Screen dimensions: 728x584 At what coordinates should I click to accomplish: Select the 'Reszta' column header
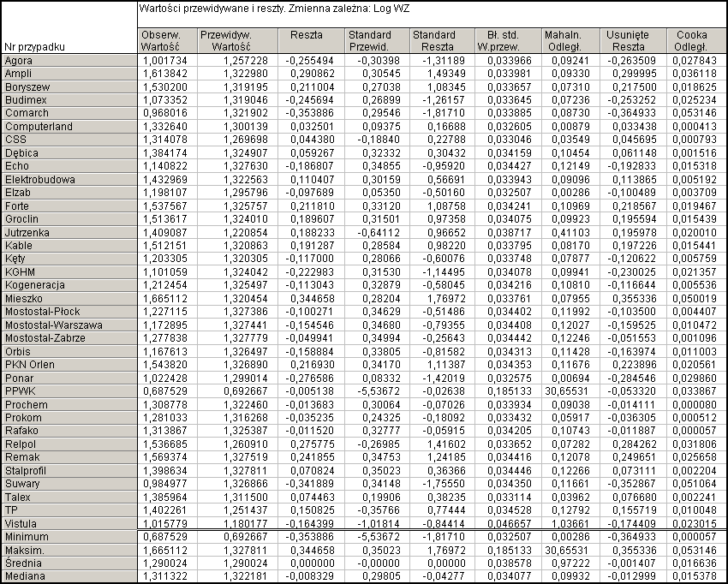click(x=311, y=41)
